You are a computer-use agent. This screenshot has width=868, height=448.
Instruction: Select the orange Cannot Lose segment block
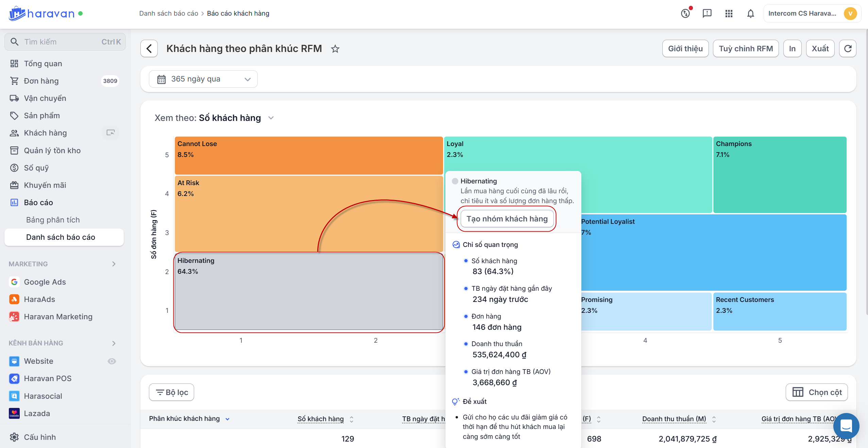(x=308, y=156)
